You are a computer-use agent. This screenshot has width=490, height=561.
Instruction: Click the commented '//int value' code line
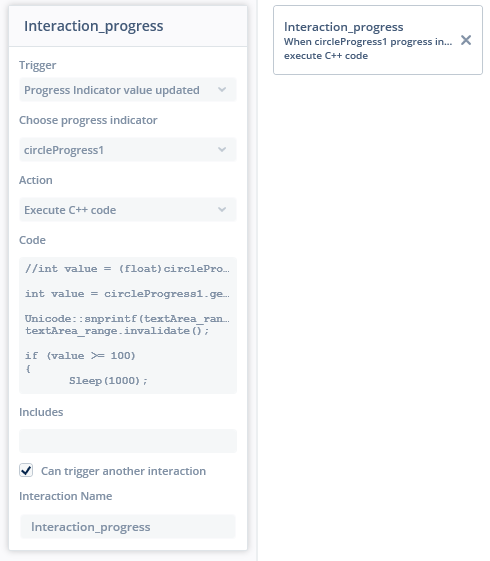pos(127,269)
